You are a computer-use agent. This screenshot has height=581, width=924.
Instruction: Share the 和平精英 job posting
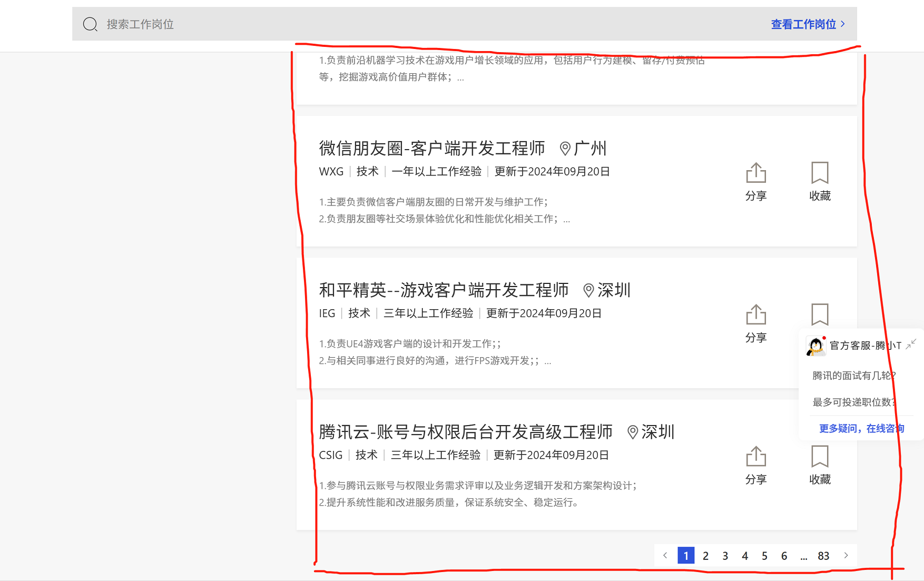point(756,323)
